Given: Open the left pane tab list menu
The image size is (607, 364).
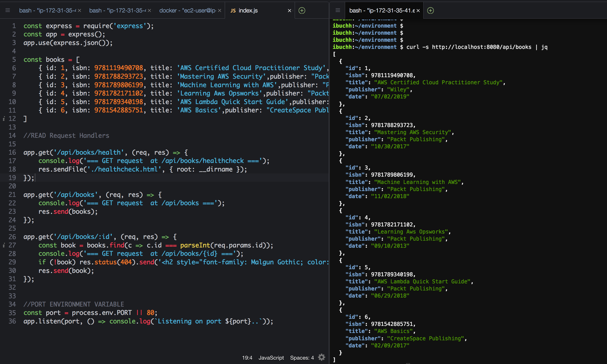Looking at the screenshot, I should point(8,10).
